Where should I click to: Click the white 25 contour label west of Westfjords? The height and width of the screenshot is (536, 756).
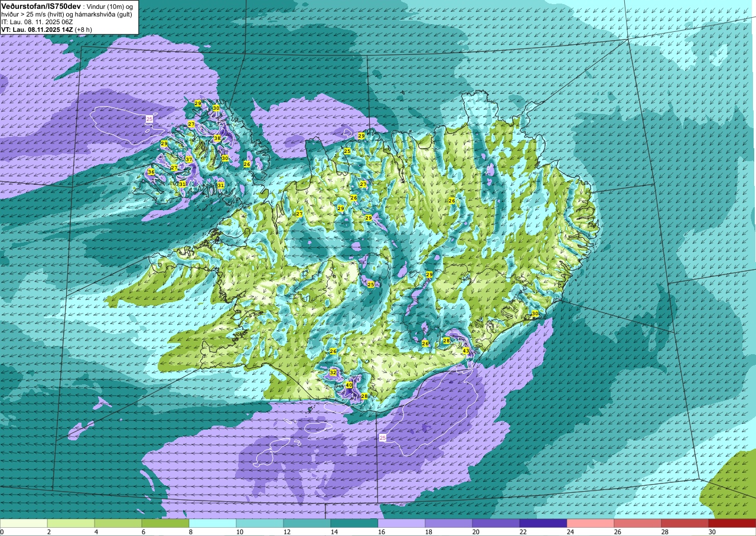pos(149,119)
